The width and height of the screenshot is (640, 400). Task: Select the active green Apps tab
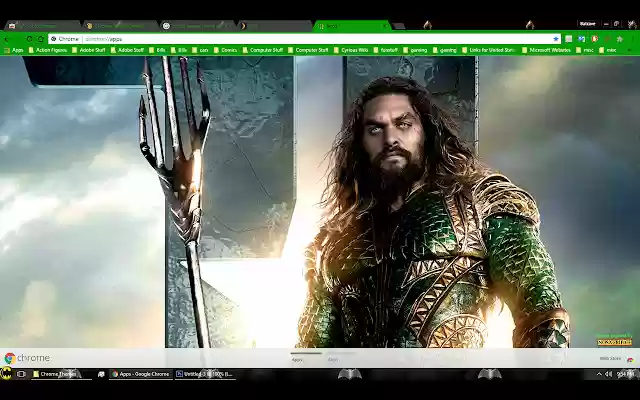(352, 26)
